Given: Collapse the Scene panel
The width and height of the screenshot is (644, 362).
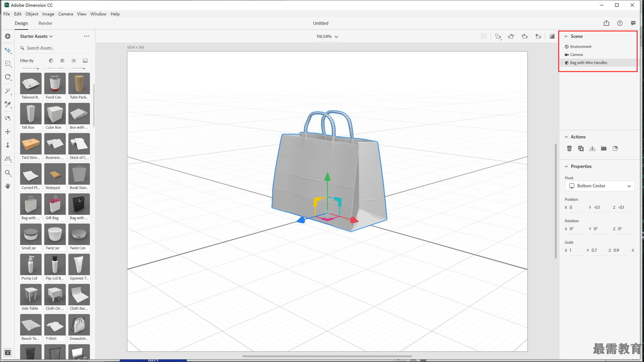Looking at the screenshot, I should click(x=566, y=36).
